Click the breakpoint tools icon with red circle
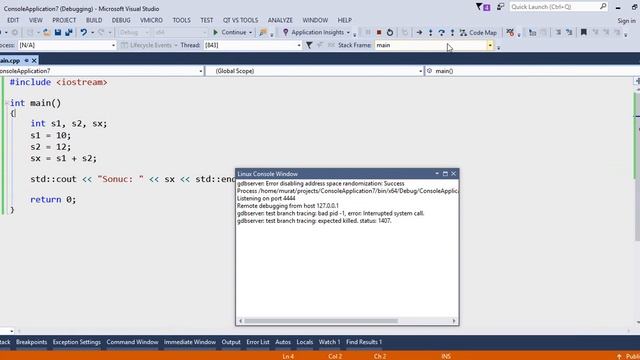The width and height of the screenshot is (640, 360). (x=510, y=32)
